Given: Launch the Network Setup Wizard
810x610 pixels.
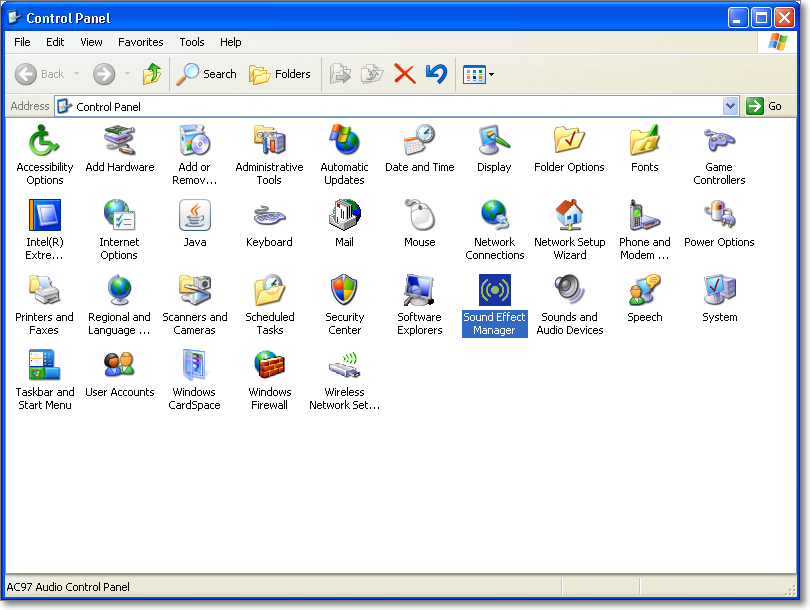Looking at the screenshot, I should pyautogui.click(x=569, y=229).
